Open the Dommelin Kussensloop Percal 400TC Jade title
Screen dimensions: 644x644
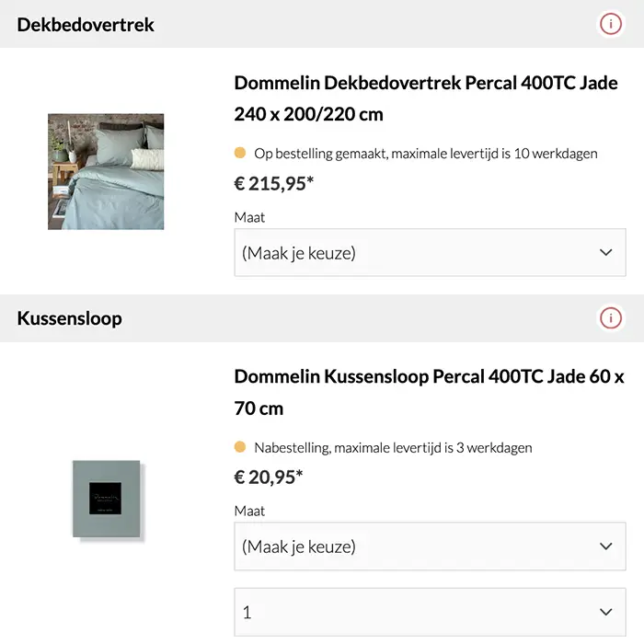(429, 392)
